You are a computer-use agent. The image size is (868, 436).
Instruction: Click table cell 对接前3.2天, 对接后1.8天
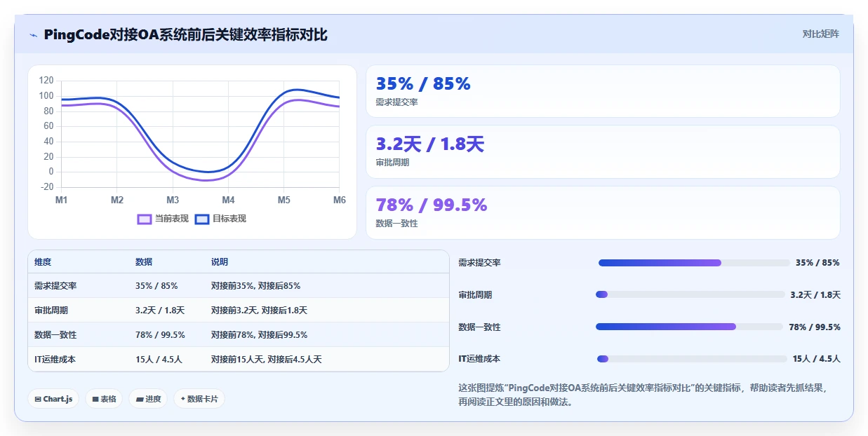tap(259, 310)
